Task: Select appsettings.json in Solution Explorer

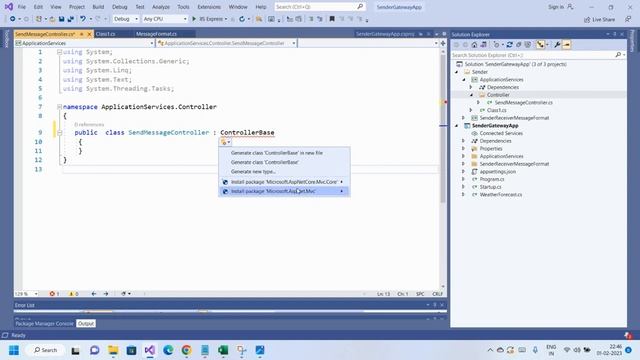Action: 498,171
